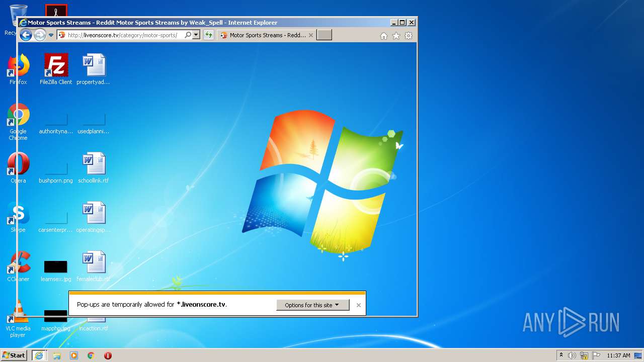Click the Internet Explorer logo in title bar
This screenshot has width=644, height=362.
click(x=23, y=23)
